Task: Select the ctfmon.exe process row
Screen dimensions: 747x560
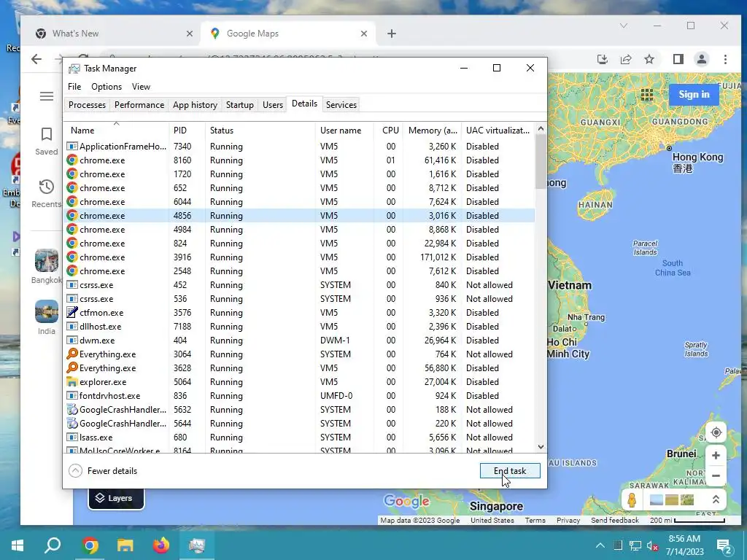Action: (x=299, y=312)
